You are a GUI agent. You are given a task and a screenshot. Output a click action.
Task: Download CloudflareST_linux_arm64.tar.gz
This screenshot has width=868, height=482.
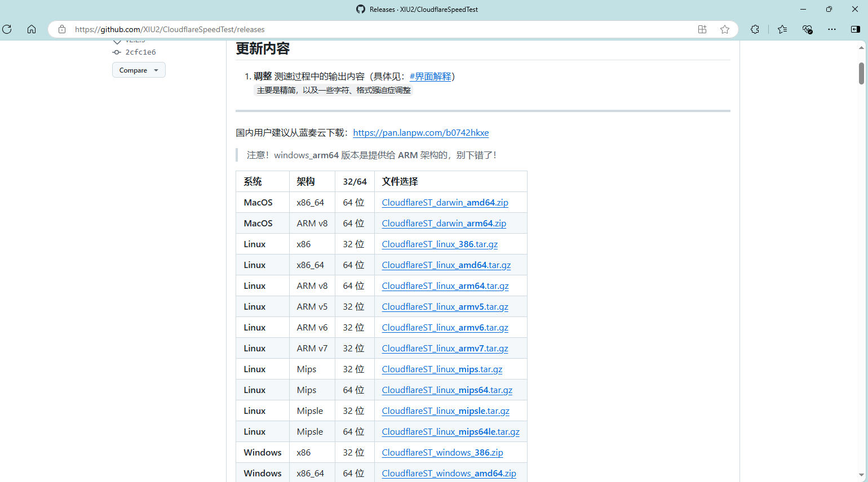click(x=445, y=285)
